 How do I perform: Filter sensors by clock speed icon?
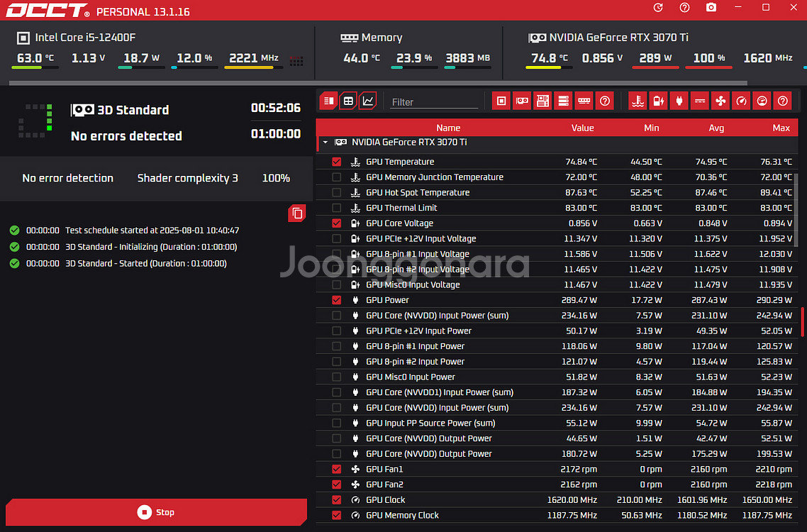741,101
